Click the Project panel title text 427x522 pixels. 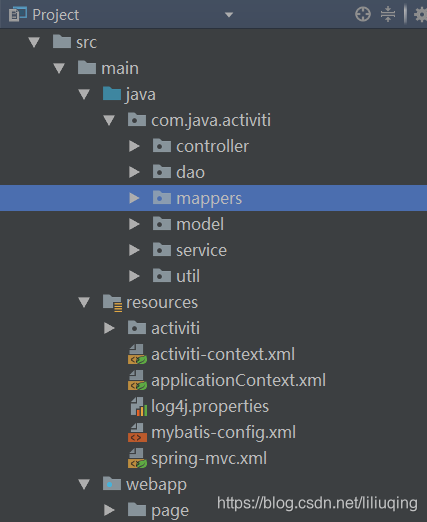tap(56, 15)
